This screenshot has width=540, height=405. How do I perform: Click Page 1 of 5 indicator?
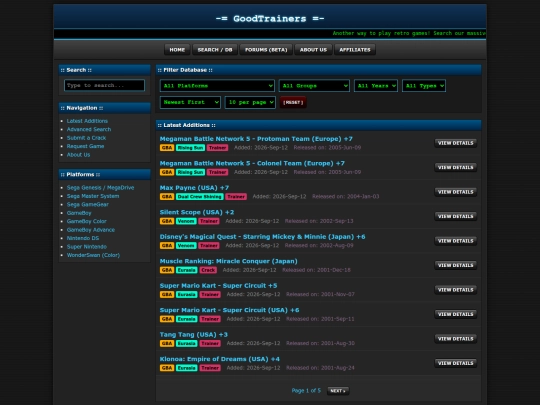tap(306, 391)
